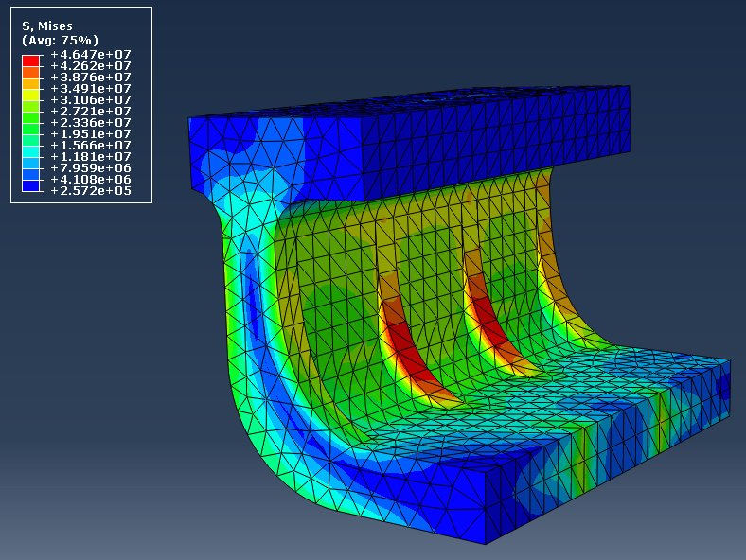Select the +2.572e+05 minimum legend value

pos(90,191)
